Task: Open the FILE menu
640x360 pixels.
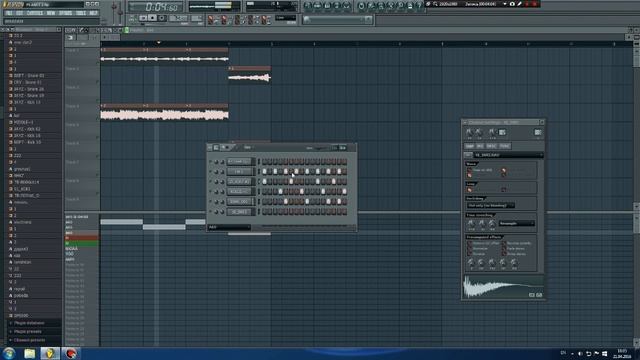Action: point(9,13)
